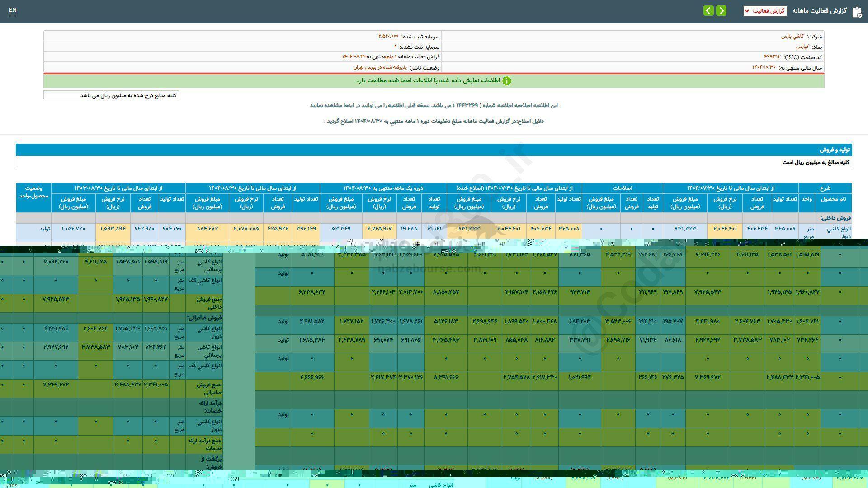Click the clipboard report icon in header

pos(857,11)
